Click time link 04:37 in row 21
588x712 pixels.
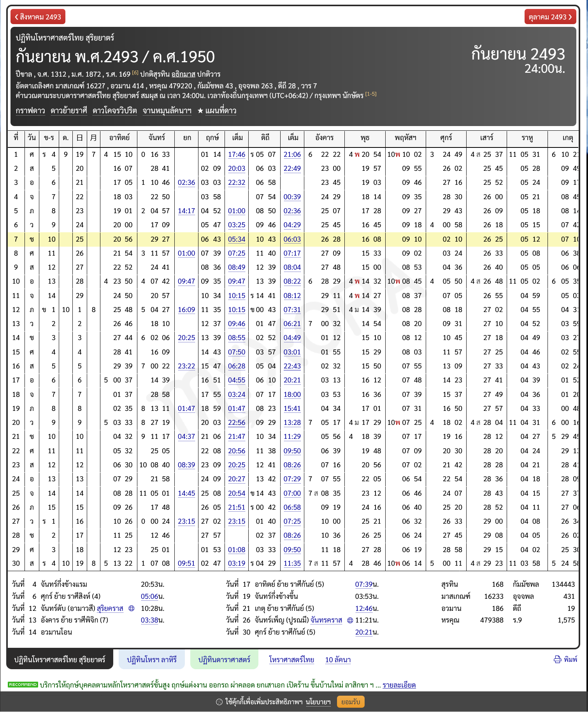click(x=186, y=437)
